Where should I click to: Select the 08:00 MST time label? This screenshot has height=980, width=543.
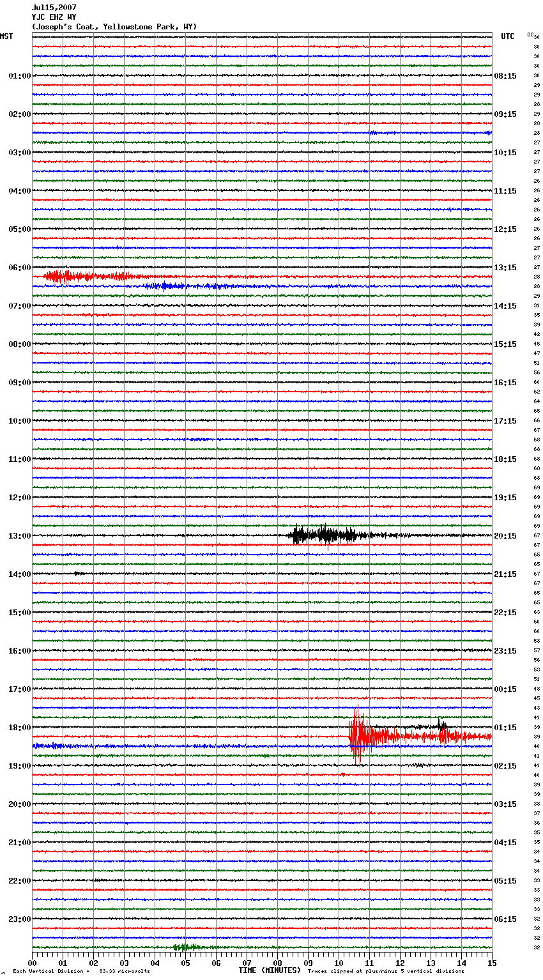(20, 344)
